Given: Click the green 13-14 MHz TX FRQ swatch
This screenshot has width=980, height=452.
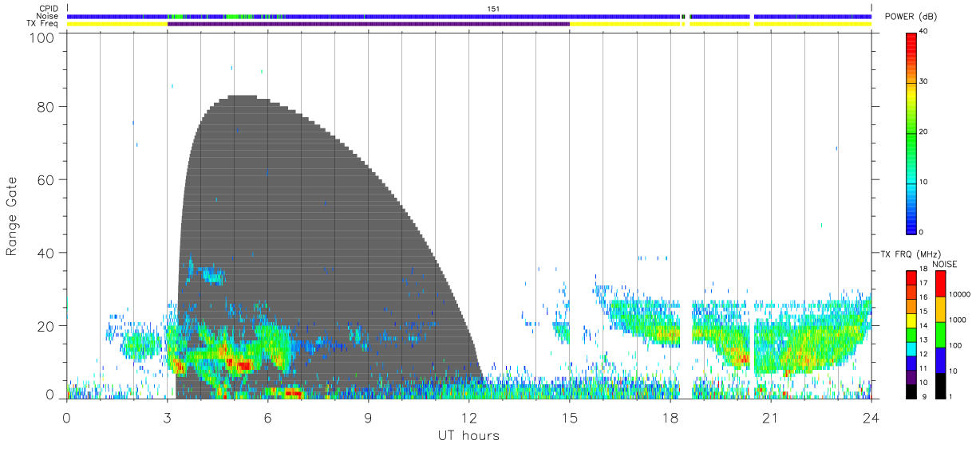Looking at the screenshot, I should tap(911, 334).
